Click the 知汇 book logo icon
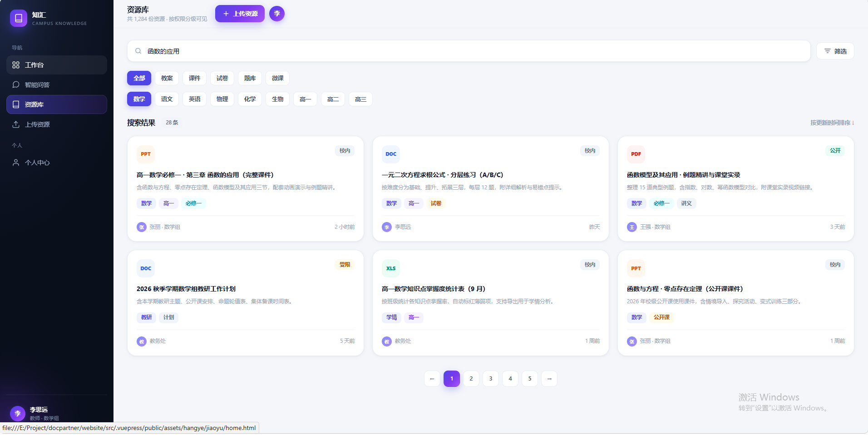Screen dimensions: 868x435 [x=19, y=18]
